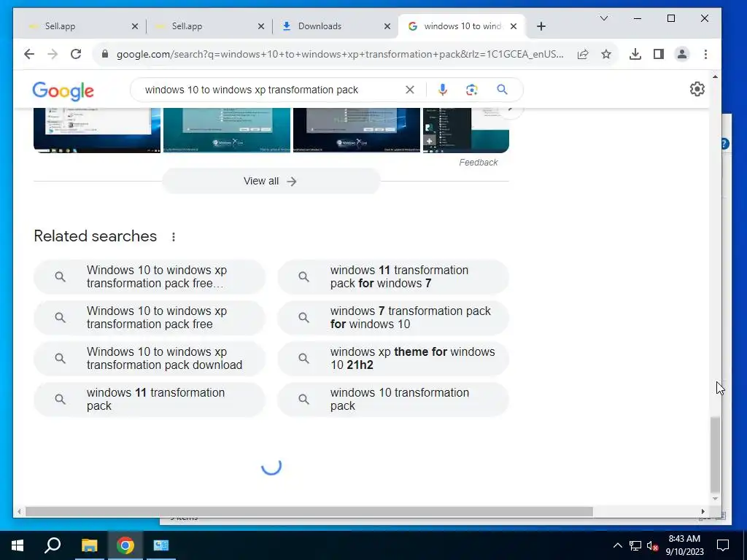Open second image result thumbnail
Screen dimensions: 747x560
click(x=227, y=130)
